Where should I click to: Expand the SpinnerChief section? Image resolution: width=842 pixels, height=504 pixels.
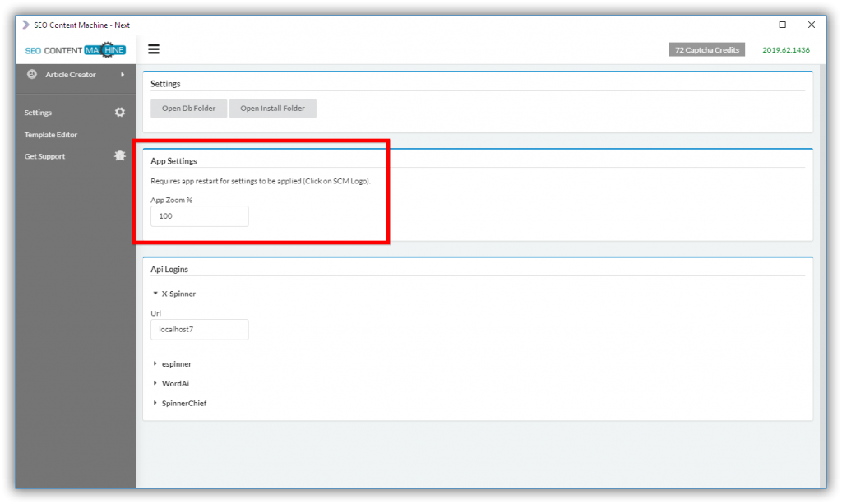coord(155,403)
